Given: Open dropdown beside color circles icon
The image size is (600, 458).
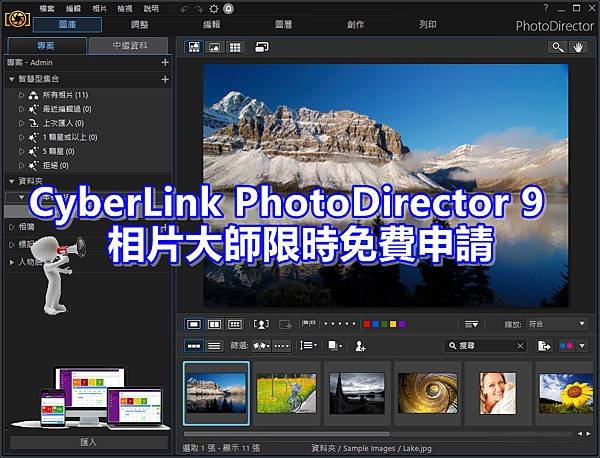Looking at the screenshot, I should 582,346.
